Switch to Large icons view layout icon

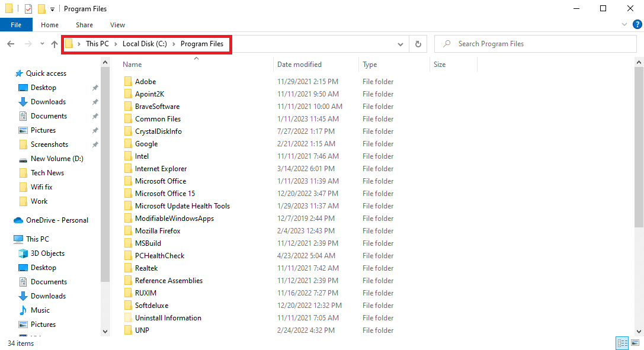coord(635,343)
